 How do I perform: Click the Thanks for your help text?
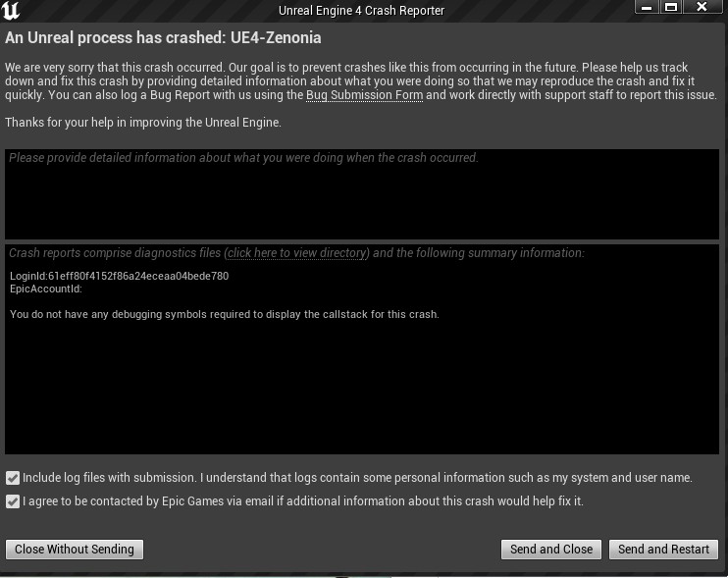pos(142,123)
